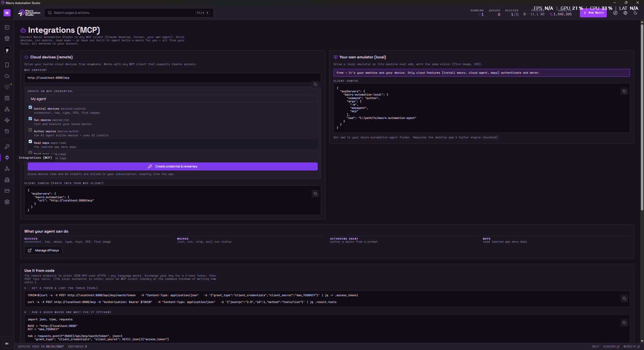Screen dimensions: 644x350
Task: Click the "What your agent can do" heading
Action: [x=46, y=231]
